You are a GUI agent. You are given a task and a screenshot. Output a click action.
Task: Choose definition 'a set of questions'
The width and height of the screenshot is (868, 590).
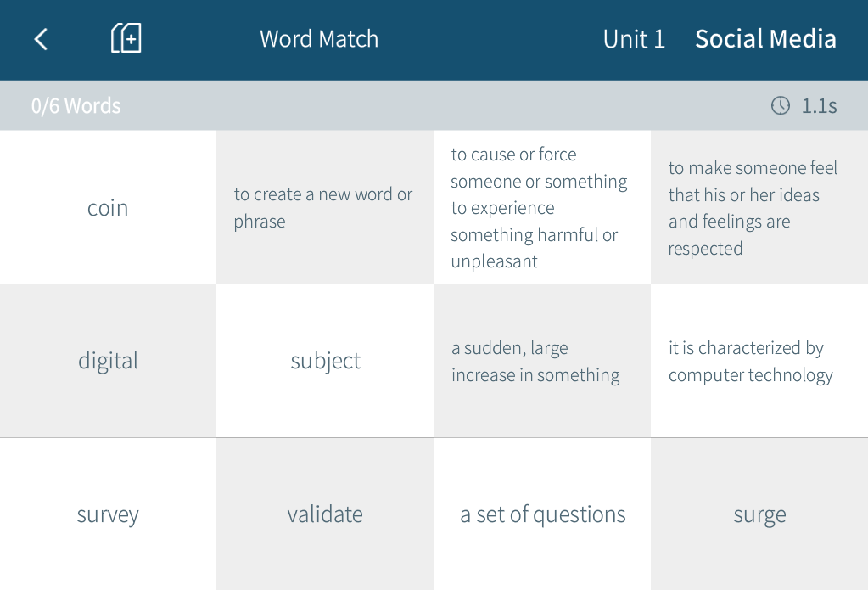tap(542, 514)
